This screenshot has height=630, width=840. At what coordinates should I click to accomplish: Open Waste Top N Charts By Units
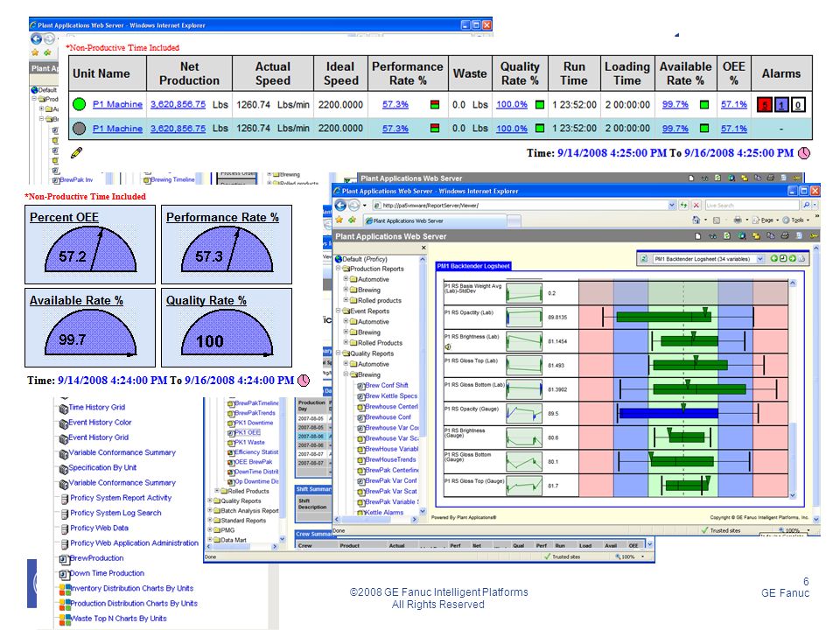pyautogui.click(x=118, y=619)
